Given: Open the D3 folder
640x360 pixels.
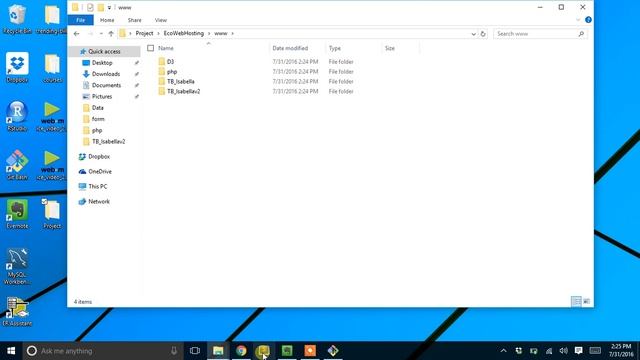Looking at the screenshot, I should click(170, 62).
